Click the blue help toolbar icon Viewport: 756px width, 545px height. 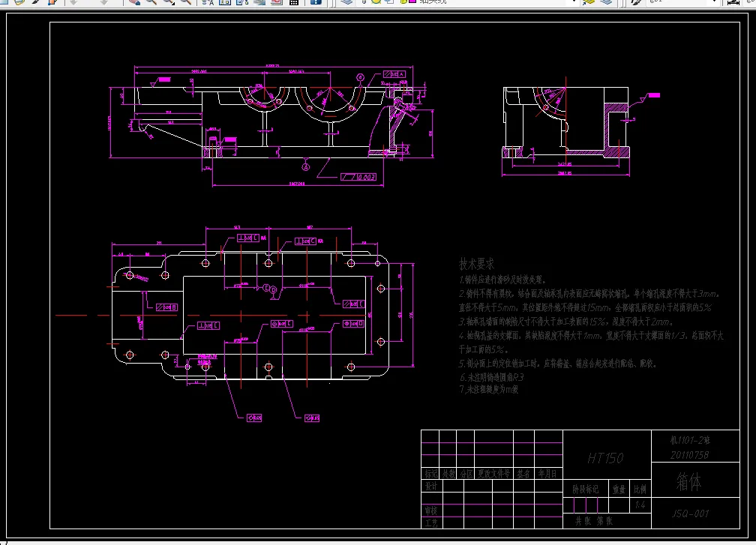[x=316, y=2]
